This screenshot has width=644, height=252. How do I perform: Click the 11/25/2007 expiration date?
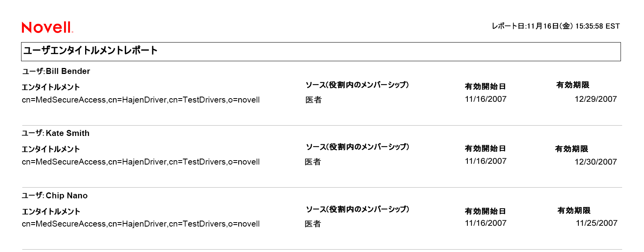(596, 223)
